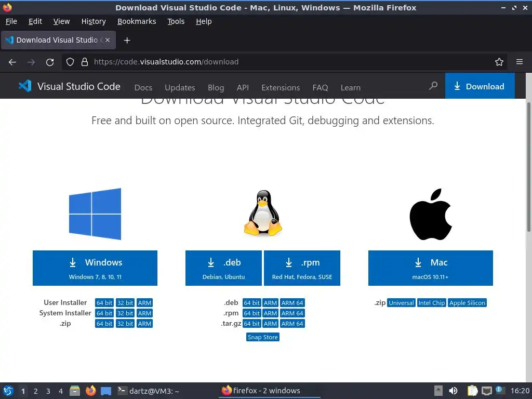Go to Updates in the site navigation
The height and width of the screenshot is (399, 532).
(x=180, y=87)
